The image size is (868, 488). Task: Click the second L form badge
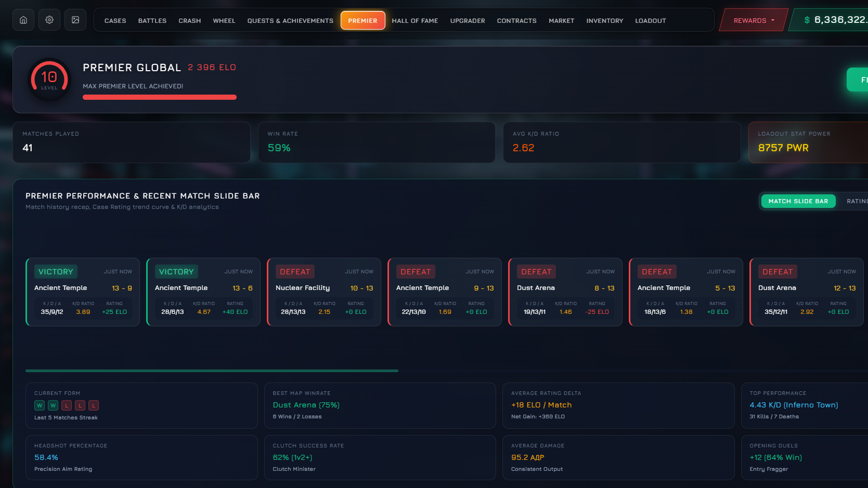tap(80, 405)
